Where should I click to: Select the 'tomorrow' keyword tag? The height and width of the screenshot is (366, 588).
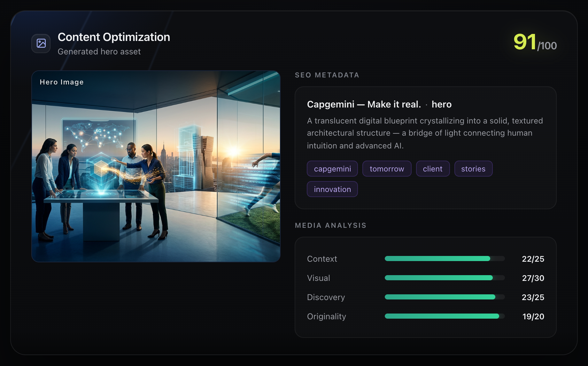pyautogui.click(x=387, y=169)
